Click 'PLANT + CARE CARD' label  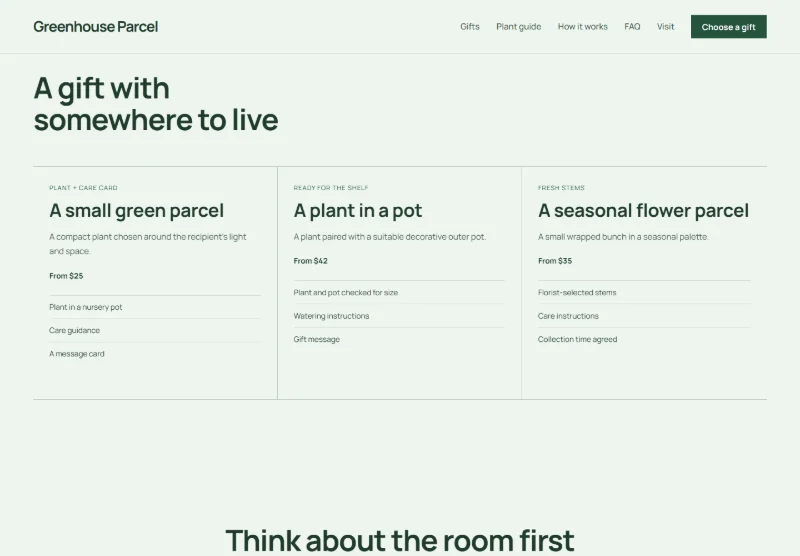tap(83, 188)
